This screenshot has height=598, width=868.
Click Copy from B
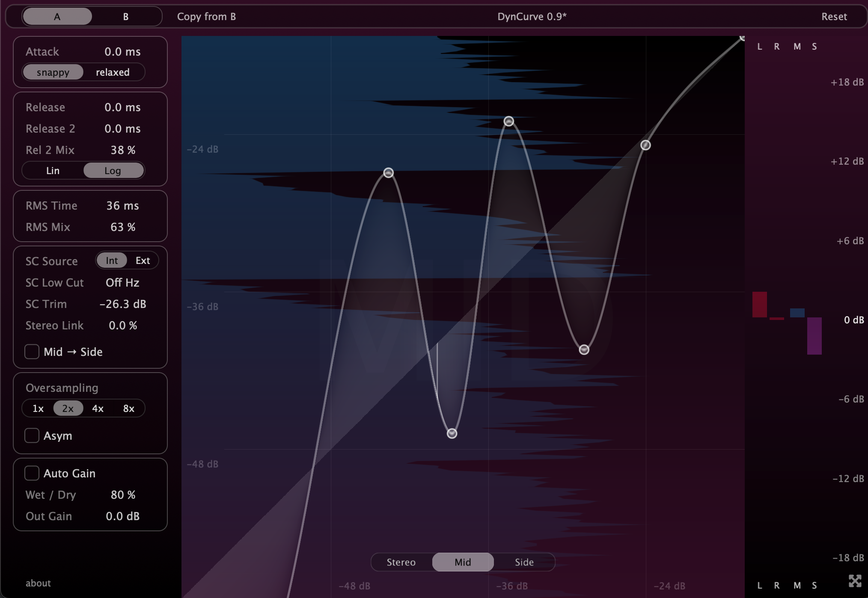coord(206,17)
